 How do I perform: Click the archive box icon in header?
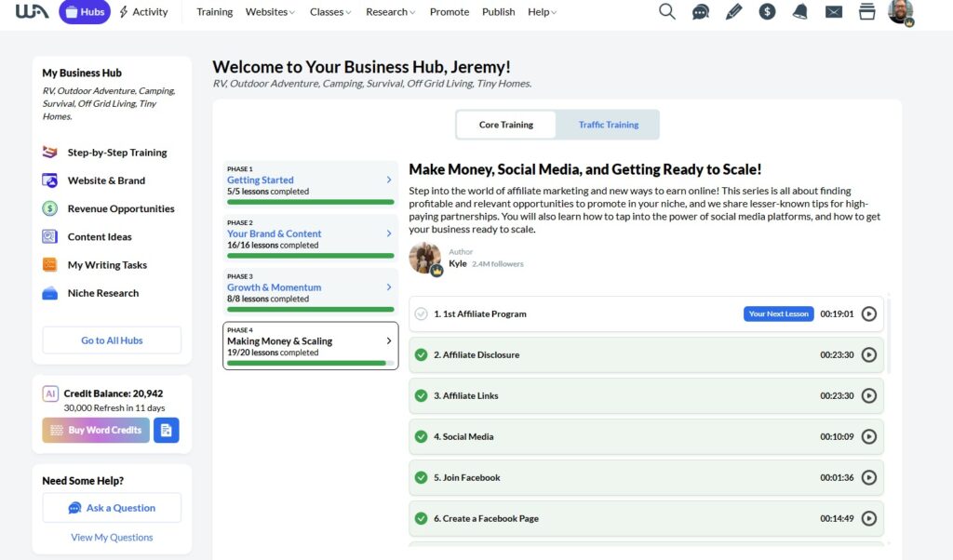click(x=866, y=11)
